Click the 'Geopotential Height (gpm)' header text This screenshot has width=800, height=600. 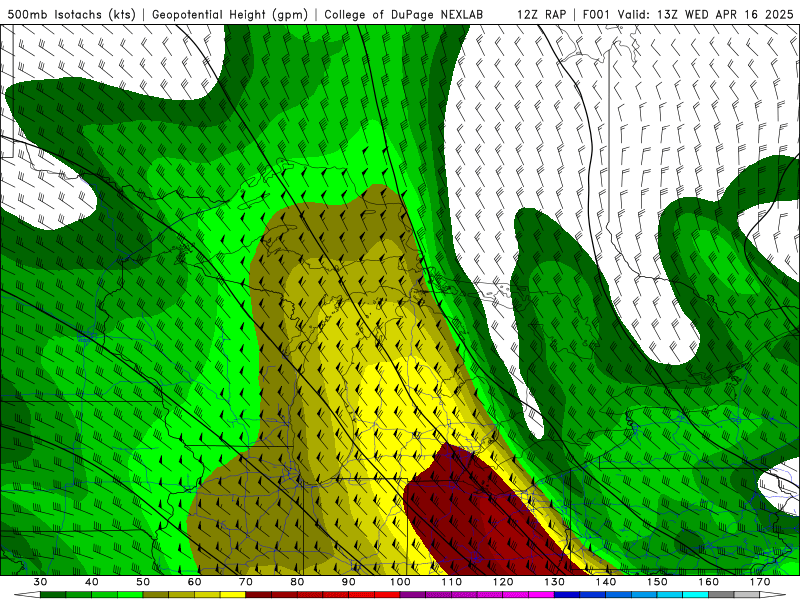click(230, 14)
